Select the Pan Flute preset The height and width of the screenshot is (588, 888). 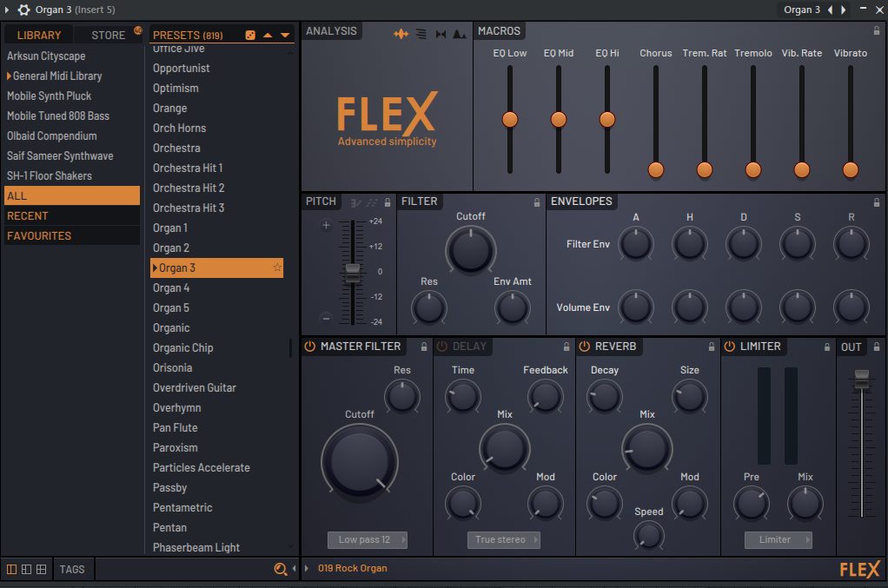(175, 428)
